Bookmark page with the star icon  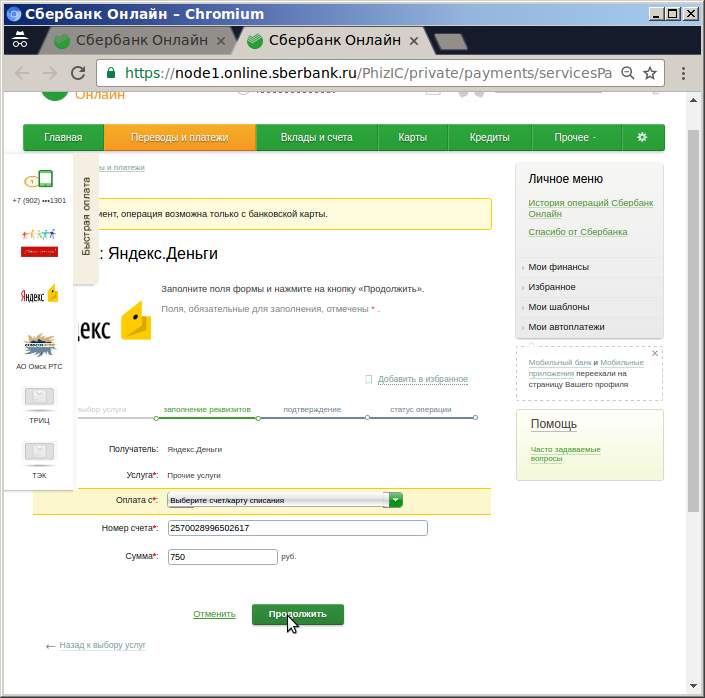(x=650, y=73)
